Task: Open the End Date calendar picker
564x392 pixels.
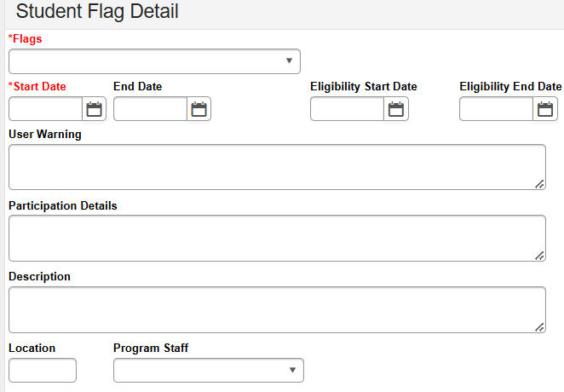Action: [199, 109]
